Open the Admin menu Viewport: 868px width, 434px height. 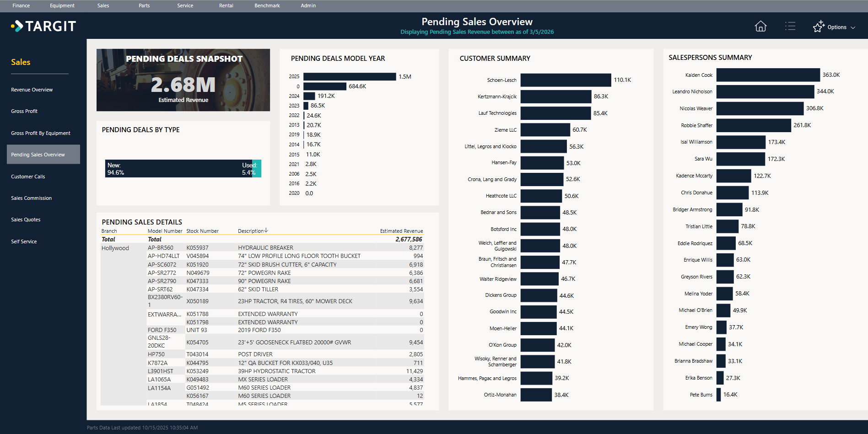tap(308, 5)
